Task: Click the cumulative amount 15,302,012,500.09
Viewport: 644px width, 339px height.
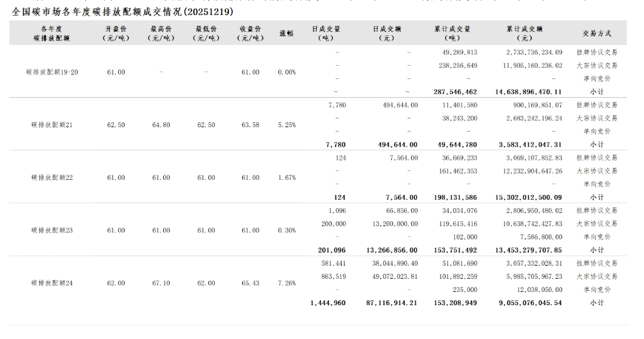Action: tap(528, 197)
